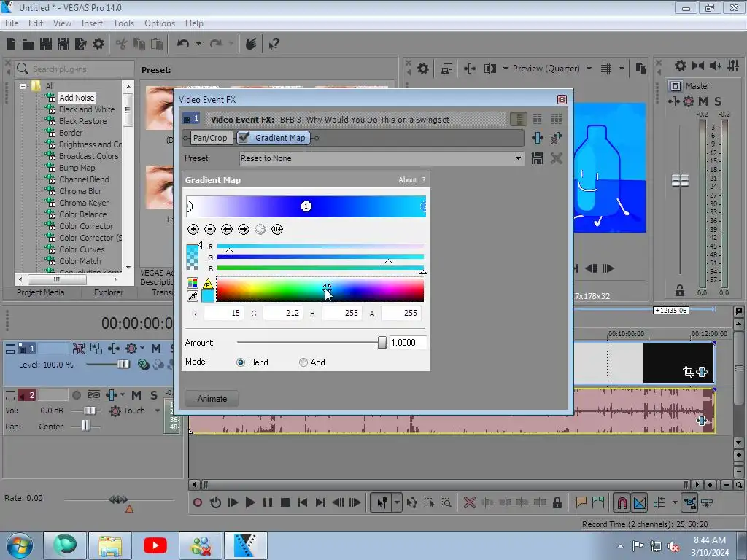
Task: Collapse the All plug-ins tree node
Action: pos(23,86)
